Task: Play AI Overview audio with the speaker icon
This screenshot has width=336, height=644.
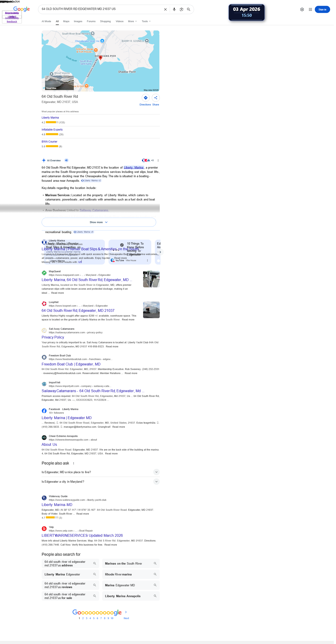Action: (66, 160)
